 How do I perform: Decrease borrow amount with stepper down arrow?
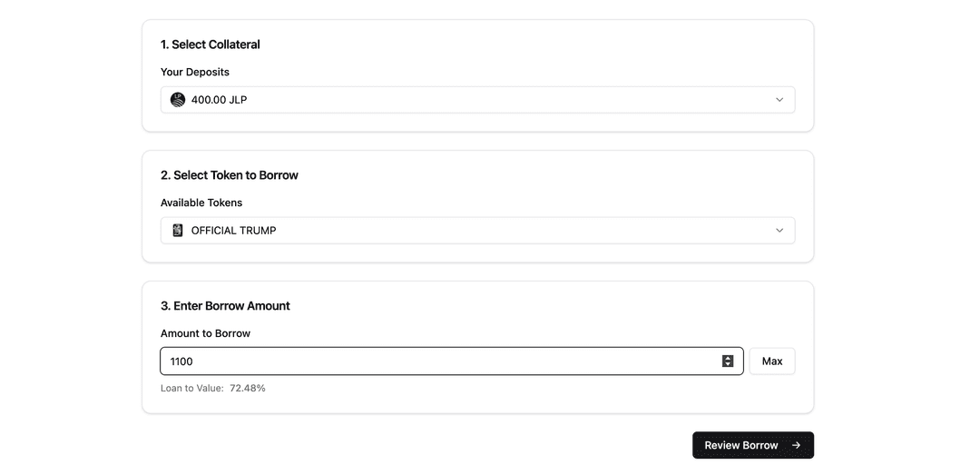[728, 365]
